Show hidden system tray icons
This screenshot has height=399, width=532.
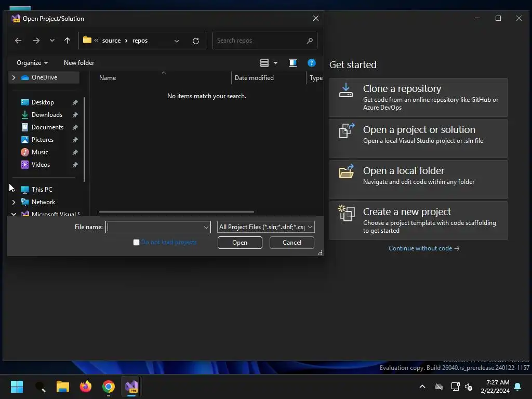(422, 387)
